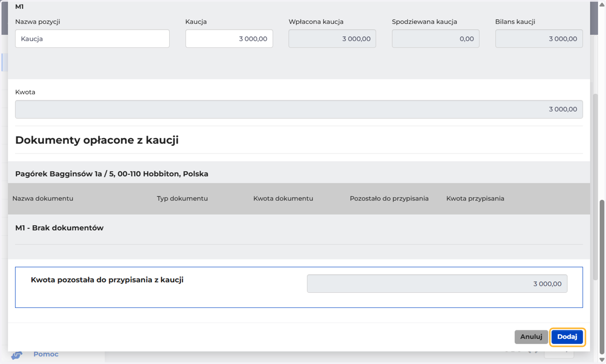Click the Bilans kaucji field
The image size is (606, 364).
[x=539, y=39]
